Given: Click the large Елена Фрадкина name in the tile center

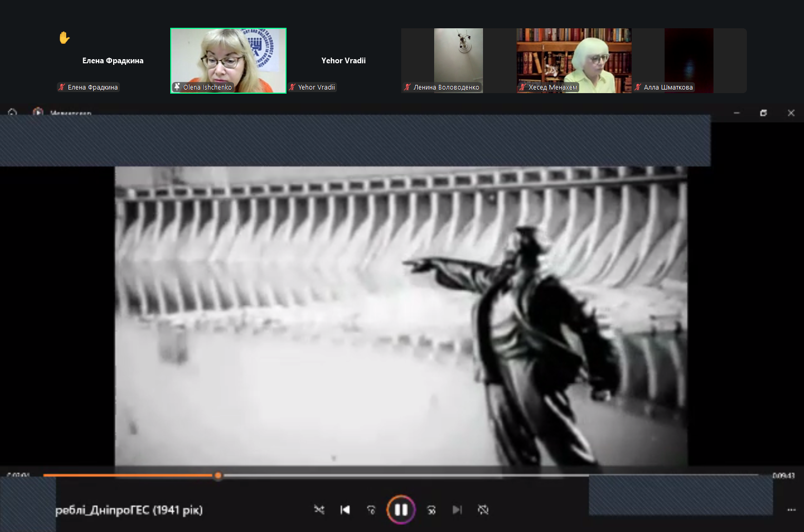Looking at the screenshot, I should (113, 61).
